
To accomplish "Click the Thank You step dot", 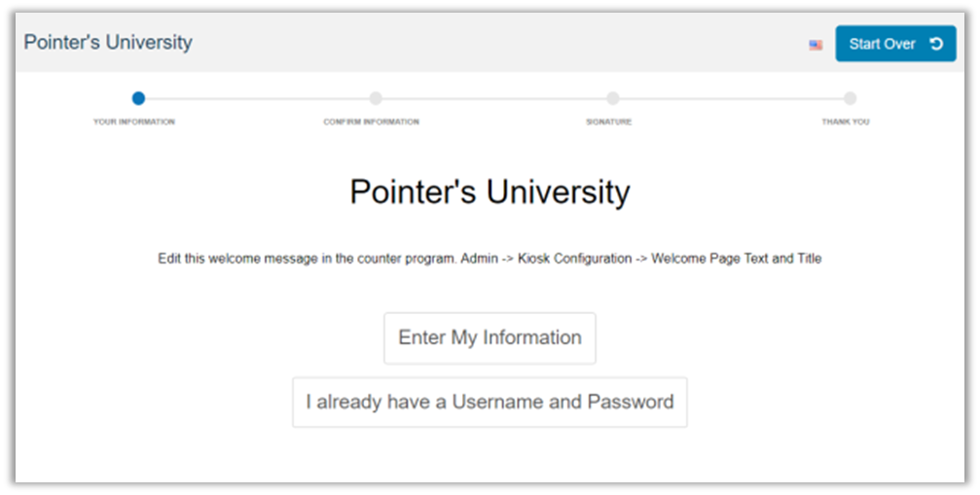I will click(850, 98).
